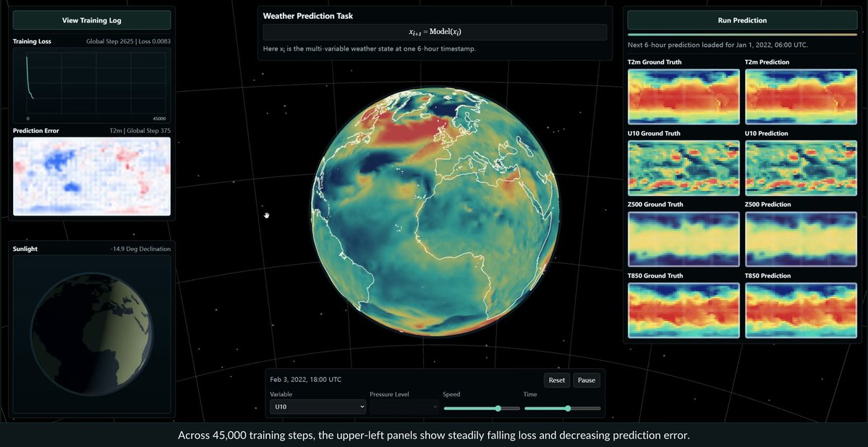The height and width of the screenshot is (447, 868).
Task: Select the T2m Ground Truth map
Action: click(684, 98)
